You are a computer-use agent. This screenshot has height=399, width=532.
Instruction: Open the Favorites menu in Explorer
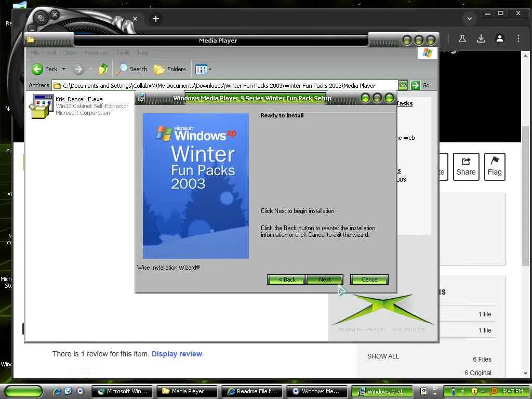[x=96, y=53]
